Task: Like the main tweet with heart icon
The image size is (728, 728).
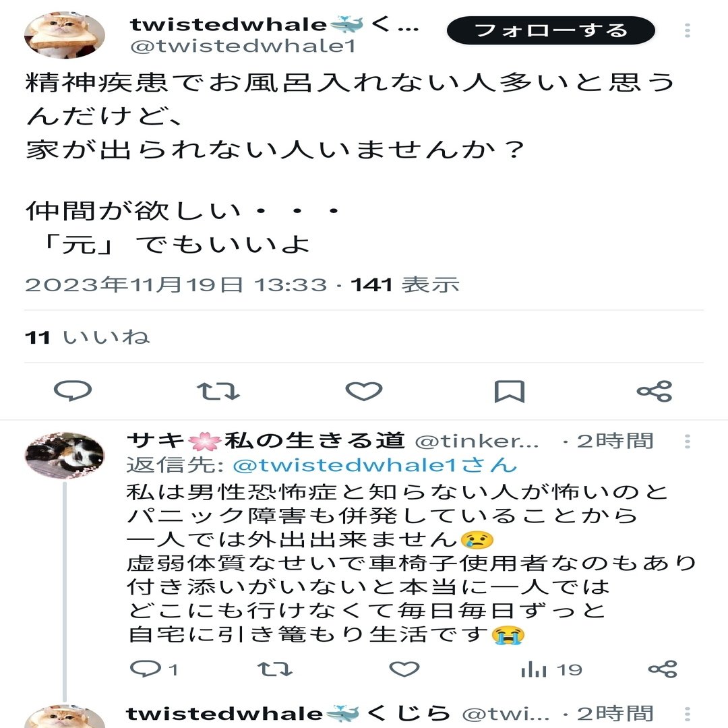Action: pos(364,392)
